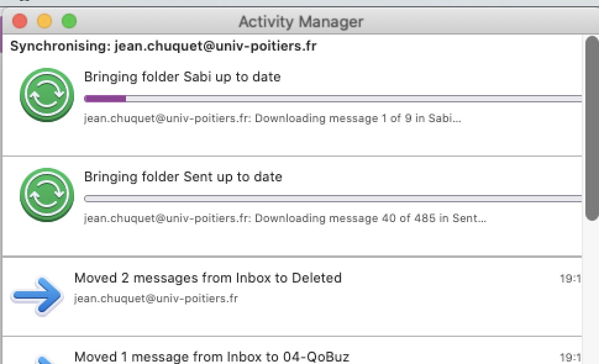Image resolution: width=599 pixels, height=364 pixels.
Task: Click the Sabi folder download progress bar
Action: (332, 99)
